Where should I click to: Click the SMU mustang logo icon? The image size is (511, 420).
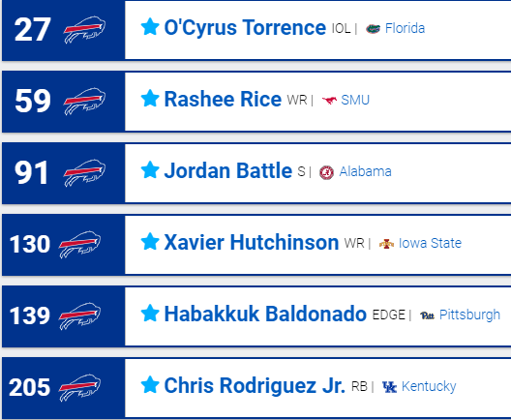coord(329,100)
